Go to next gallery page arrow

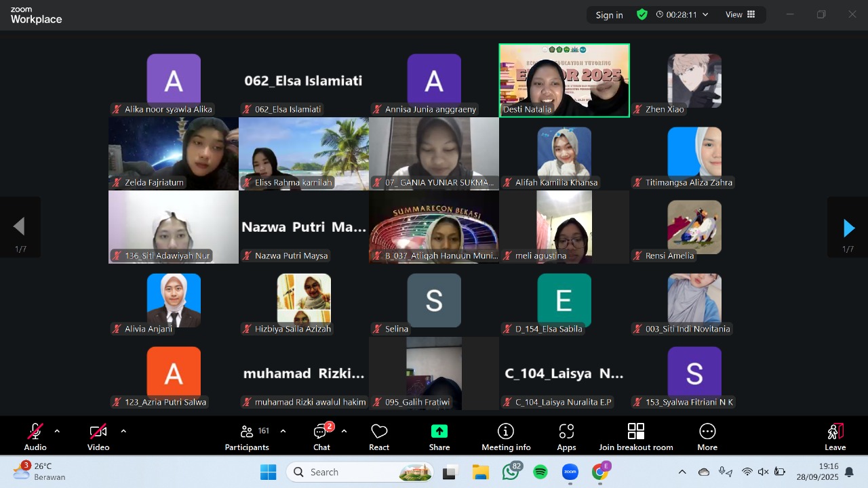848,228
